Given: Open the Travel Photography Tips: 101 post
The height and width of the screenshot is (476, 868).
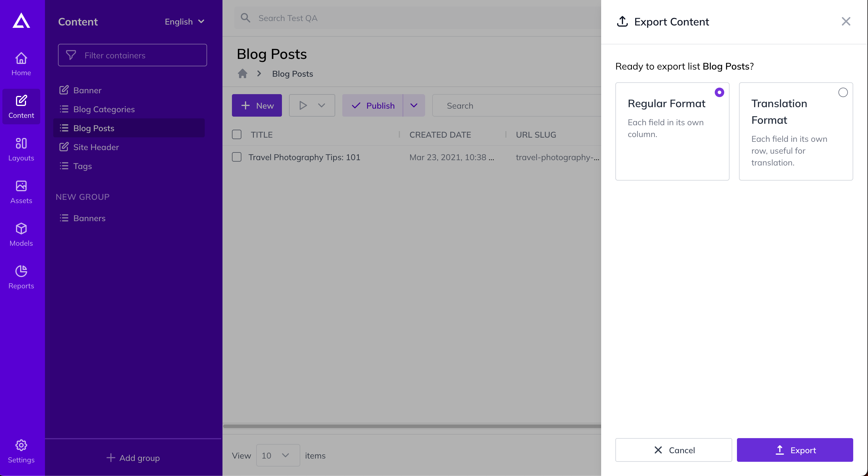Looking at the screenshot, I should 304,157.
